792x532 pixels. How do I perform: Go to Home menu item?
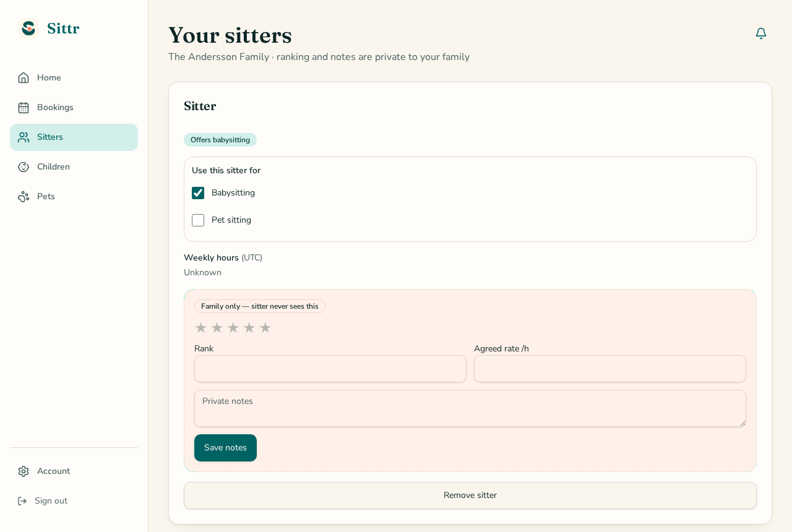coord(74,78)
